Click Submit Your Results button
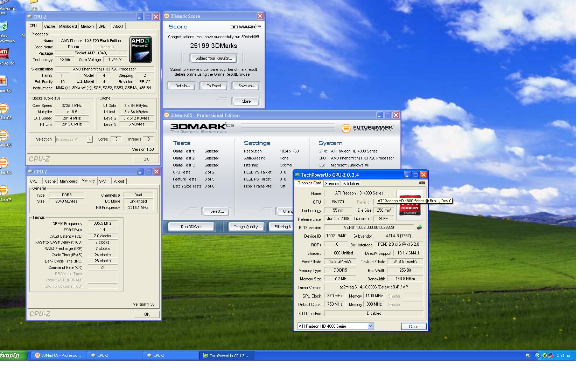 (213, 58)
